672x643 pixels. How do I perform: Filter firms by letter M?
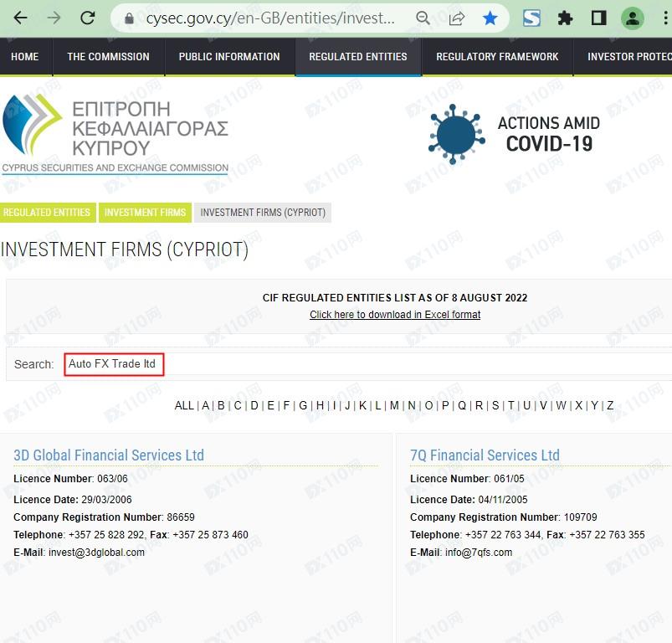(x=394, y=405)
